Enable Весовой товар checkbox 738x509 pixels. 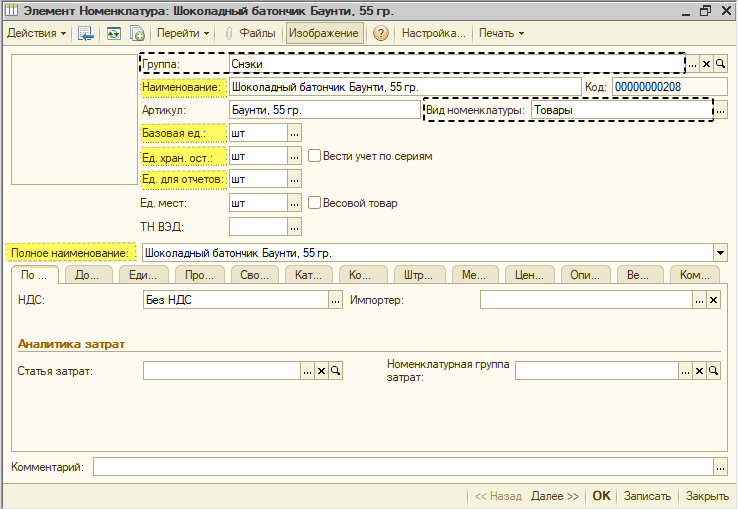(x=314, y=203)
